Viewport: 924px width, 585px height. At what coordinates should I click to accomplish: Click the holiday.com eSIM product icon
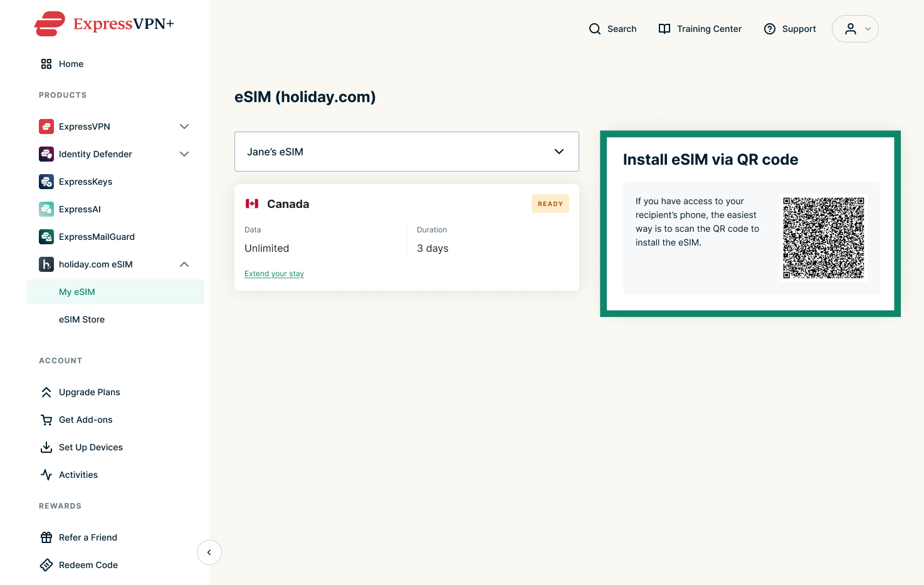pyautogui.click(x=46, y=264)
